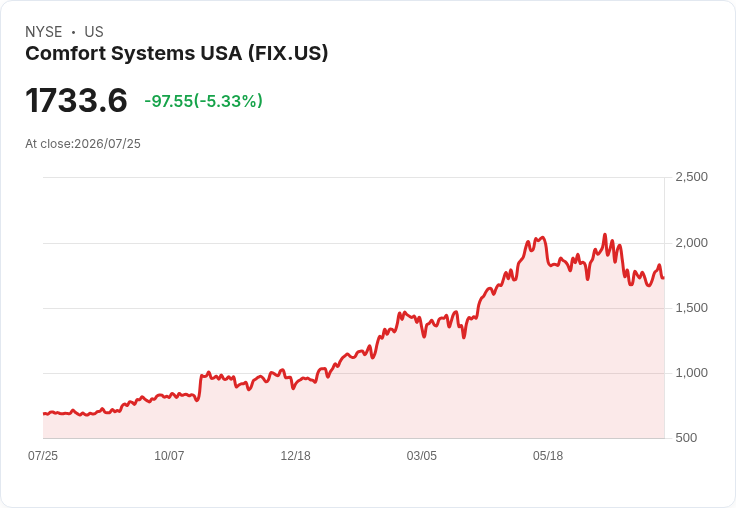Click the -97.55(-5.33%) change figure
Viewport: 736px width, 508px height.
click(203, 101)
